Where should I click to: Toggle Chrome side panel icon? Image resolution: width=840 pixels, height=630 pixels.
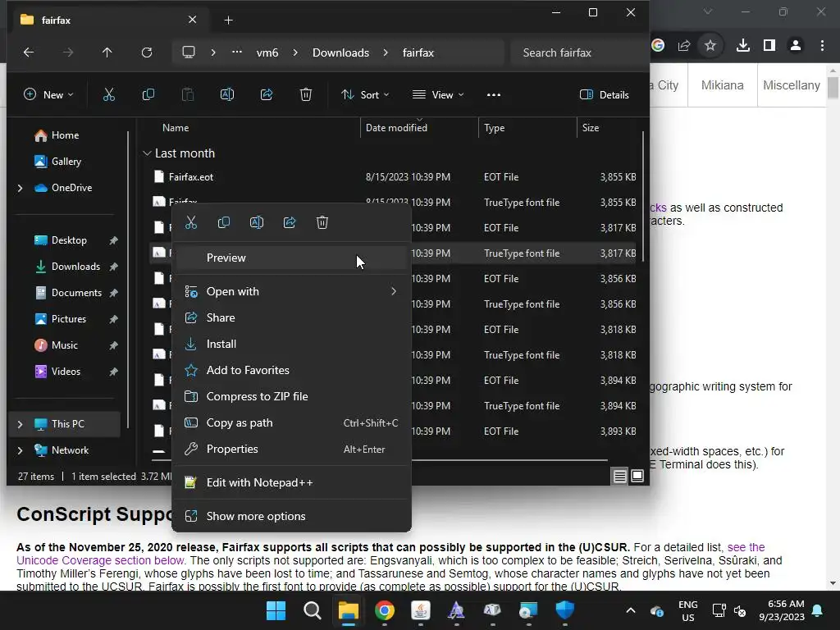point(769,46)
